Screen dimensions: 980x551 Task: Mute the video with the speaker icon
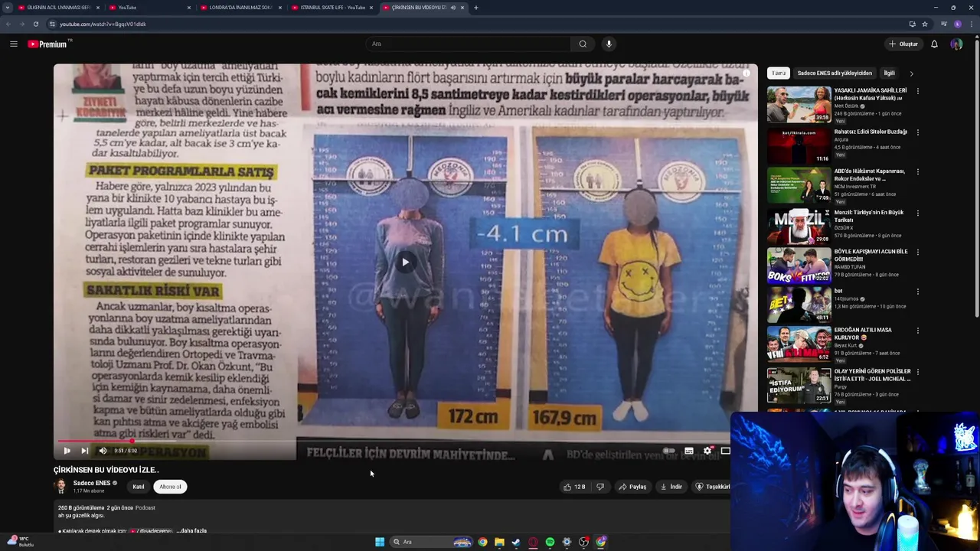(x=103, y=451)
